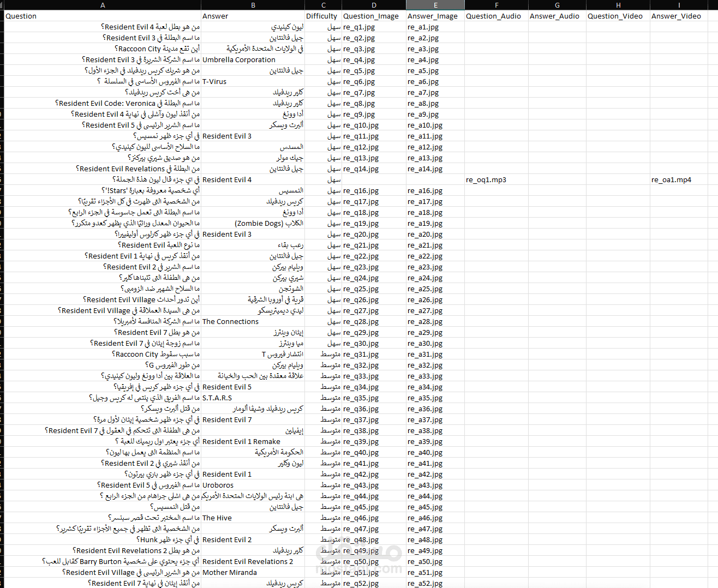
Task: Click the 'Question_Audio' header cell
Action: click(496, 16)
